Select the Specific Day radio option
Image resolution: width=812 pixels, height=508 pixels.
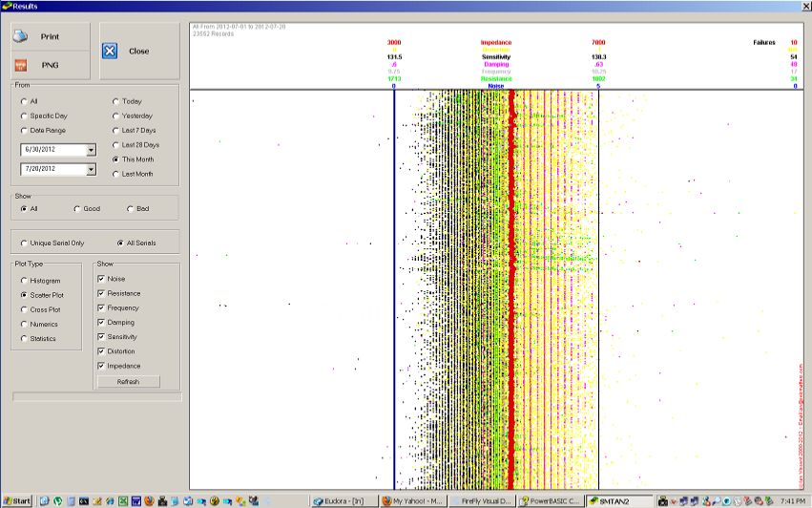pos(24,116)
